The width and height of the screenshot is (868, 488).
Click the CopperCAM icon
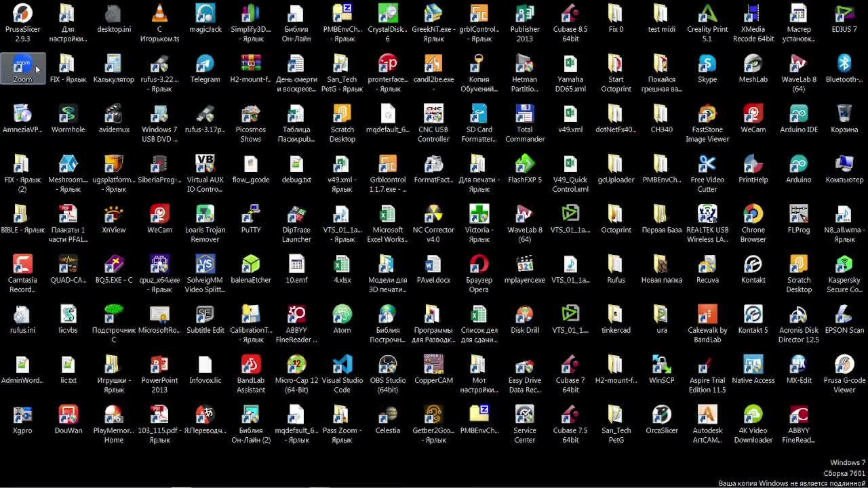[433, 364]
